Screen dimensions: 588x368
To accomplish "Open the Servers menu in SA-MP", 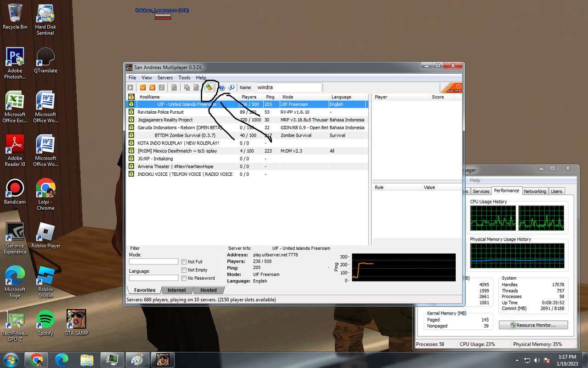I will [165, 78].
